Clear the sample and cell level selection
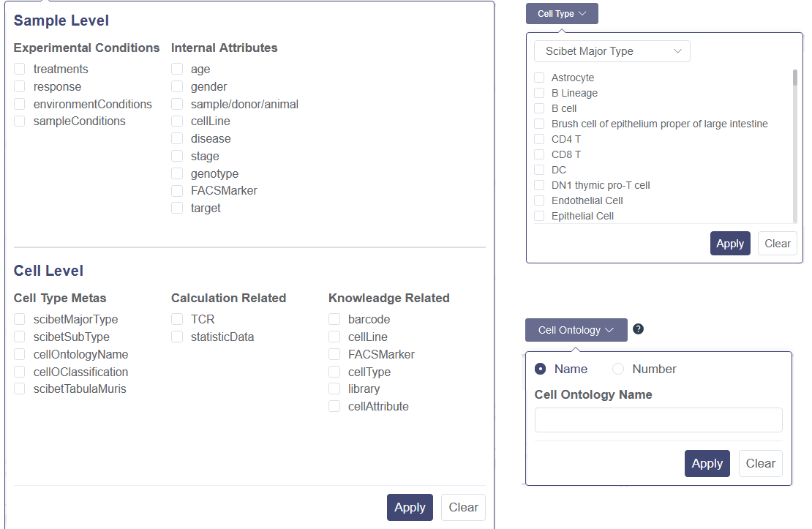Viewport: 812px width, 529px height. click(463, 507)
